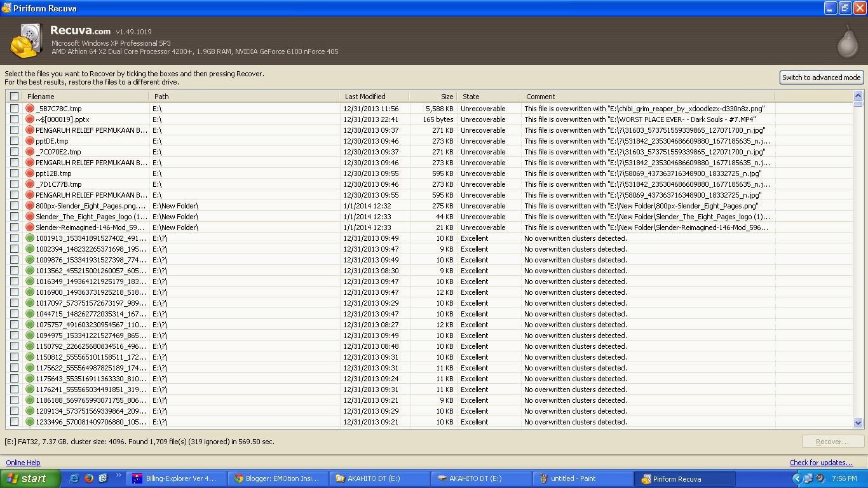Click the green status icon for 1016349_149364121925179

point(30,281)
